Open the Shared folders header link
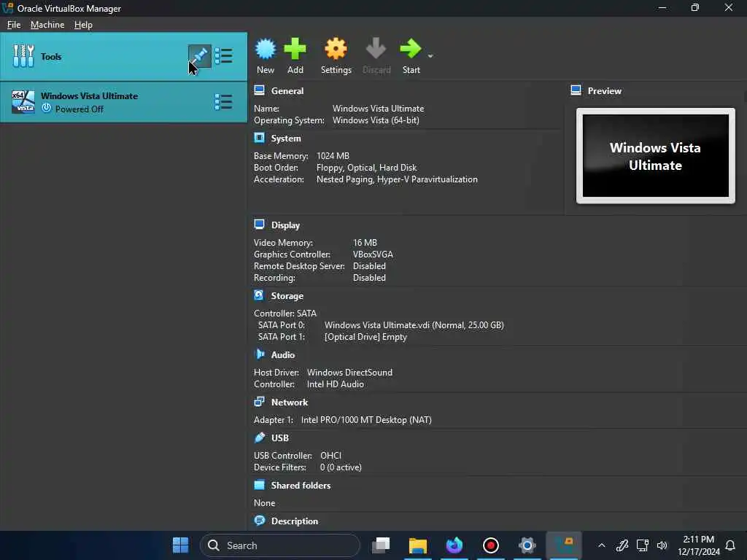Screen dimensions: 747x560 (301, 486)
